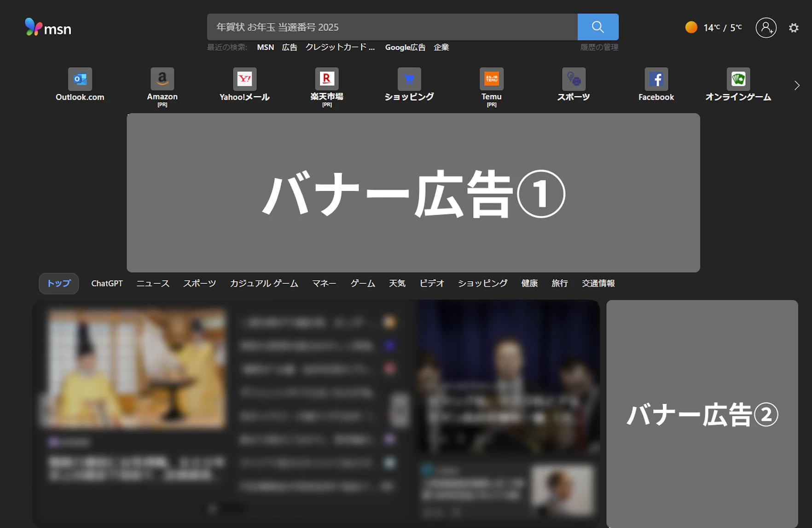Image resolution: width=812 pixels, height=528 pixels.
Task: Switch to the ゲーム tab
Action: click(x=363, y=284)
